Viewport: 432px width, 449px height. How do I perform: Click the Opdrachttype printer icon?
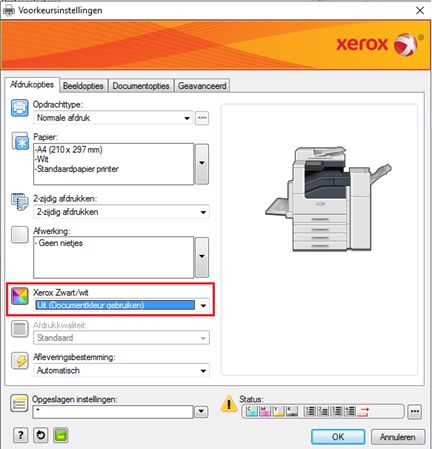pyautogui.click(x=20, y=108)
